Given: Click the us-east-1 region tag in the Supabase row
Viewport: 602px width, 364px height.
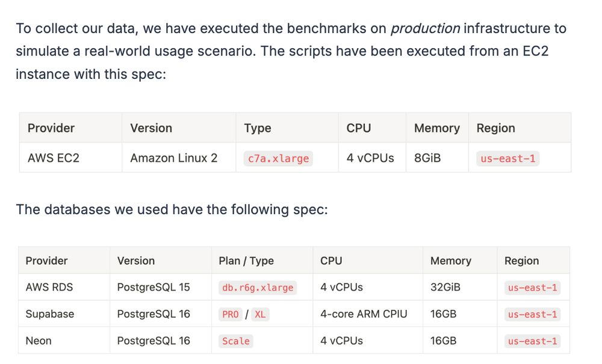Looking at the screenshot, I should (533, 315).
